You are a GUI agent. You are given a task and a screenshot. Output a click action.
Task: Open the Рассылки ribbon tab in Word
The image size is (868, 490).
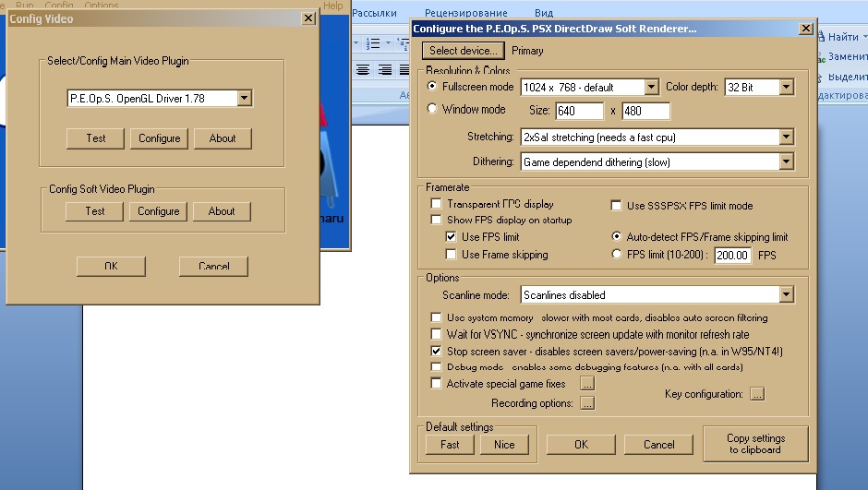[x=374, y=13]
